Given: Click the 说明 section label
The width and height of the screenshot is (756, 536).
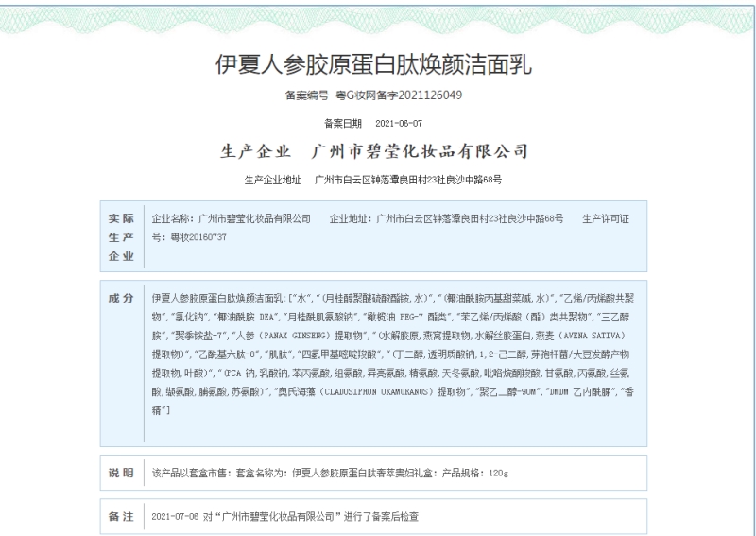Looking at the screenshot, I should point(119,472).
